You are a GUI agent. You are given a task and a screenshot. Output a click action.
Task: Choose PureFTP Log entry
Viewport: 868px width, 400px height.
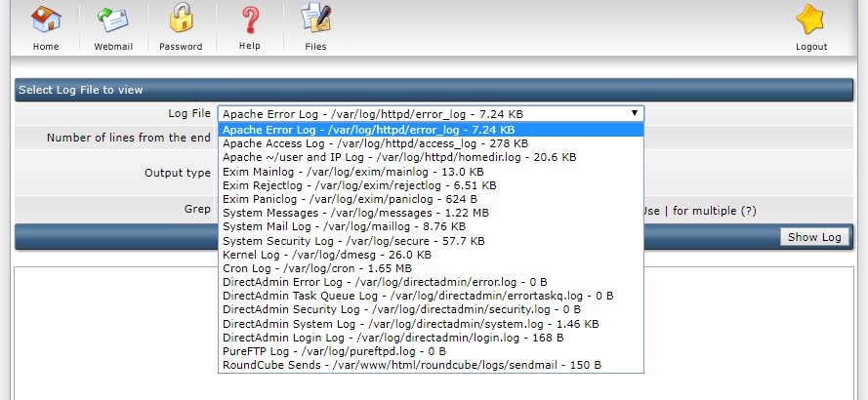[431, 351]
